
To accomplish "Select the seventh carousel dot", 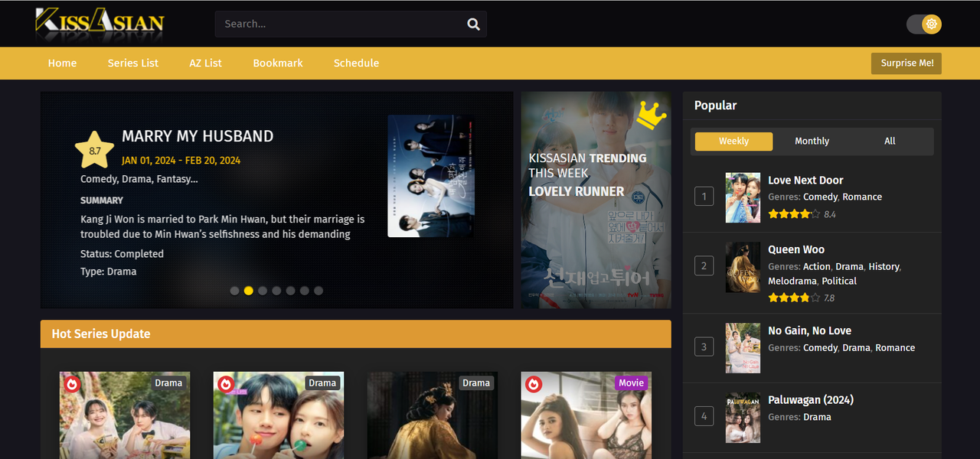I will [x=318, y=291].
